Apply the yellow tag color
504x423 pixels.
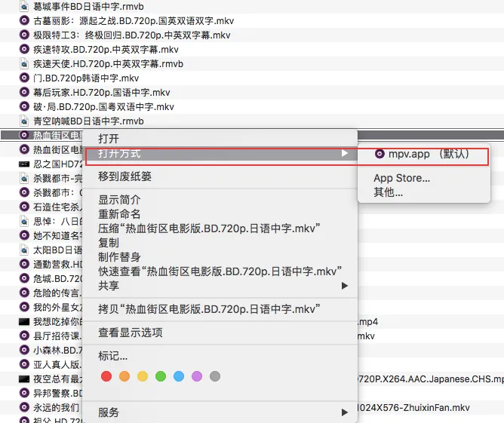143,376
